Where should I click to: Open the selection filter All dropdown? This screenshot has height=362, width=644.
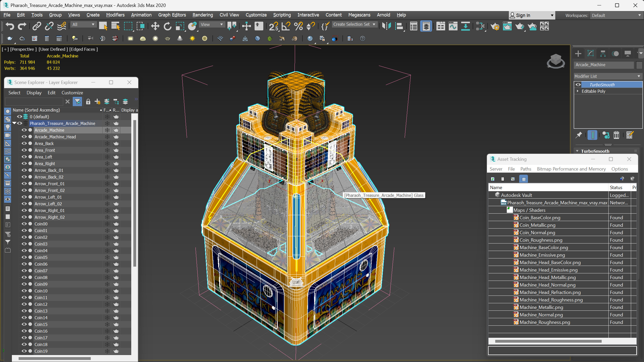pyautogui.click(x=83, y=24)
